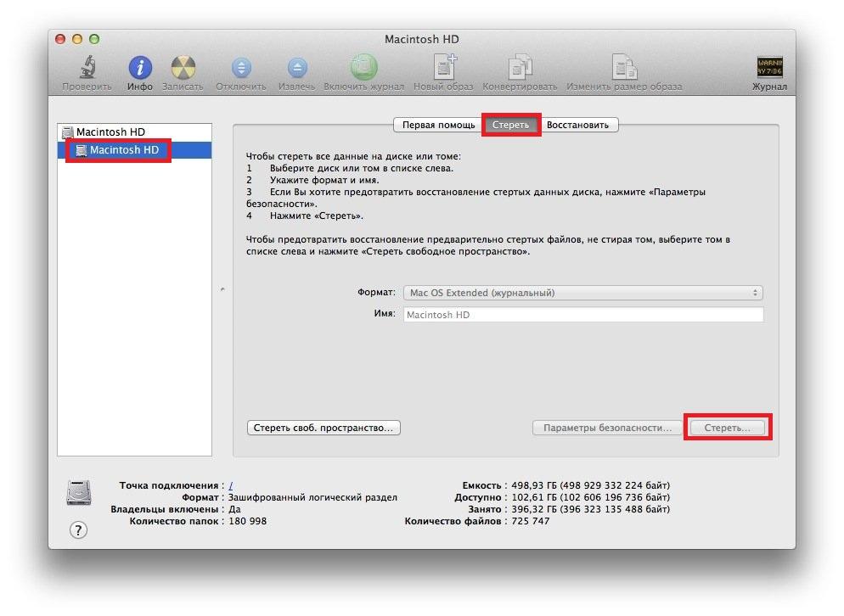Create a Новый образ disk image
844x616 pixels.
(444, 68)
